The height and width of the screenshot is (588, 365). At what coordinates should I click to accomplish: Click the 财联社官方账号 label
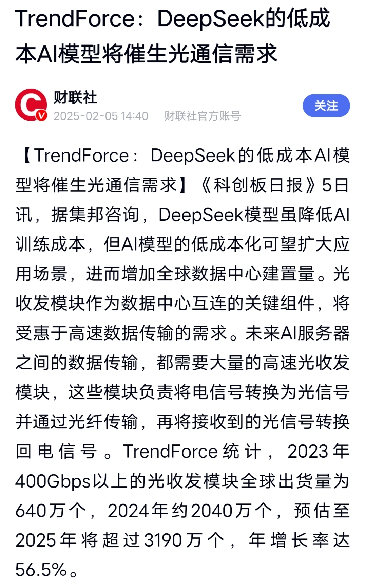pos(203,116)
